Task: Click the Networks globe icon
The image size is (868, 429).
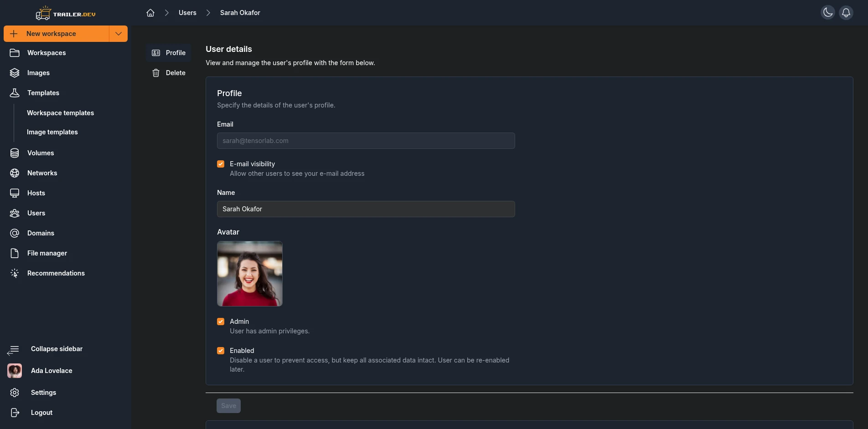Action: 15,173
